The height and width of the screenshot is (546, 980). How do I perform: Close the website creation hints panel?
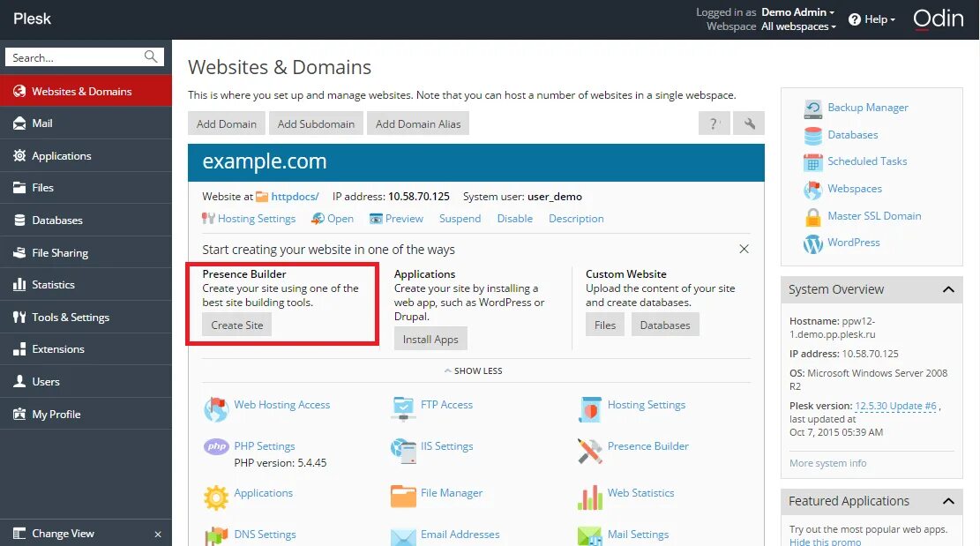coord(744,249)
